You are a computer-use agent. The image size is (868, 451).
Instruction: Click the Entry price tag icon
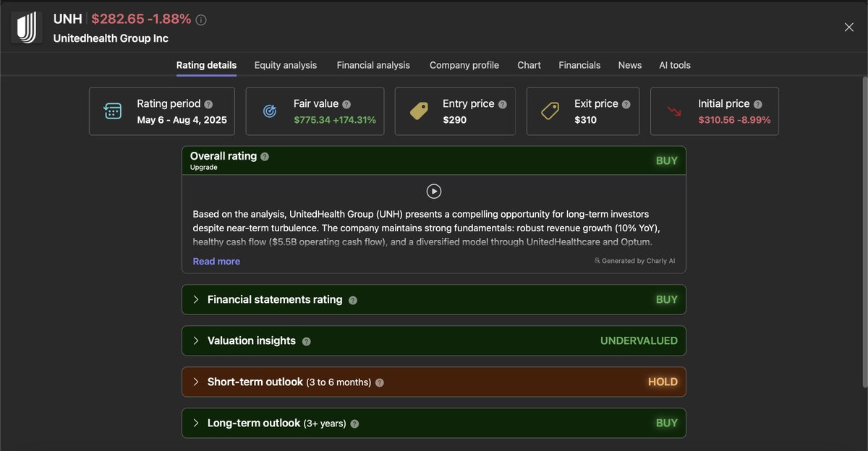[419, 111]
